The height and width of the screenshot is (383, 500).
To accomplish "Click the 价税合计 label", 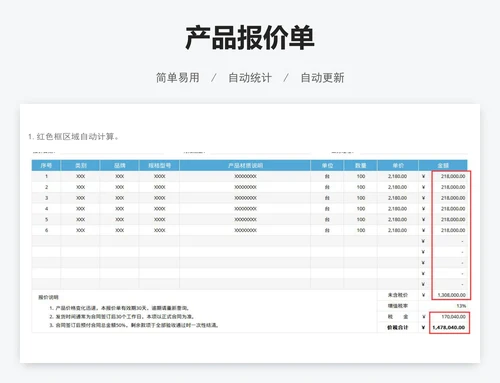I will [398, 327].
